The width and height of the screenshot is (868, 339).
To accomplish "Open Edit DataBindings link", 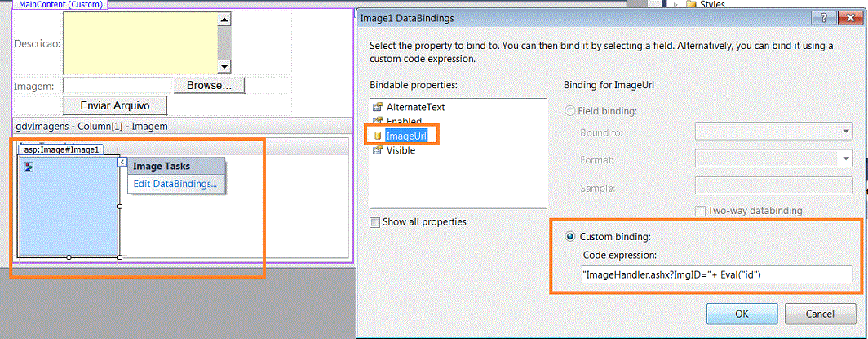I will [x=175, y=184].
